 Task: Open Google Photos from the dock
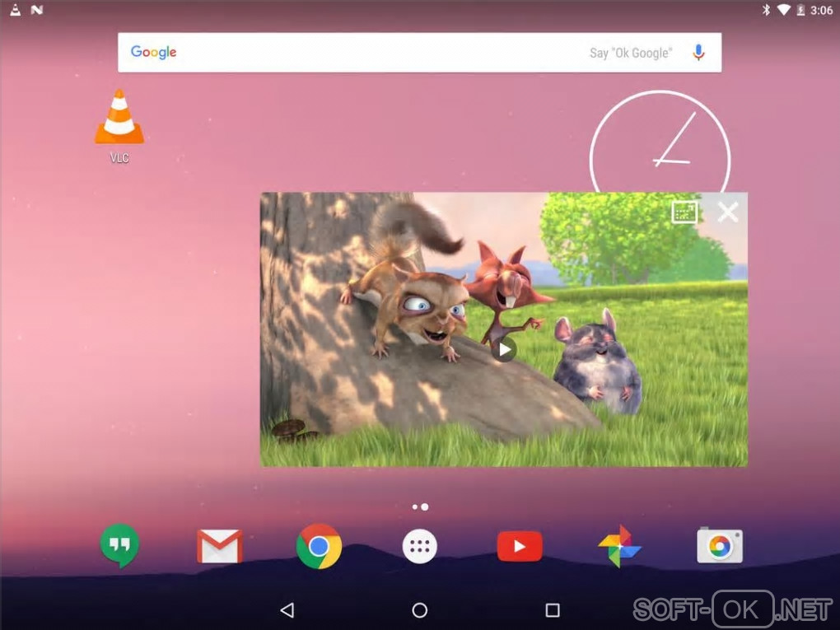click(619, 546)
